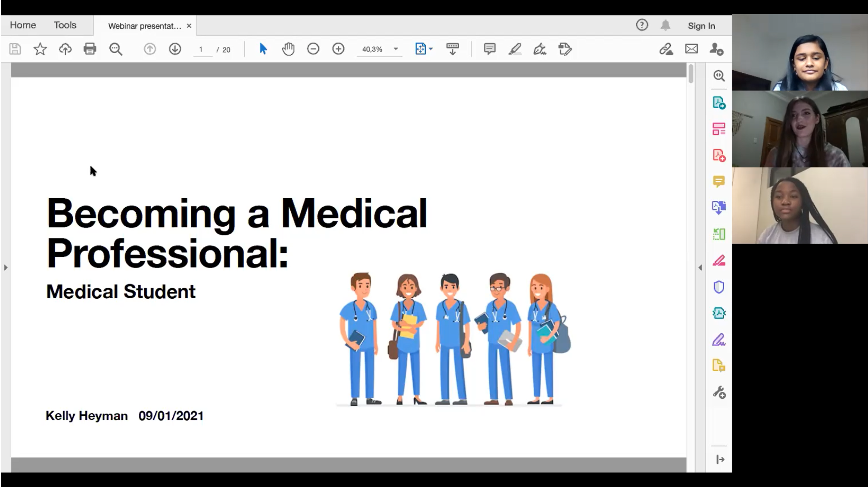The image size is (868, 487).
Task: Expand the fit page options dropdown
Action: (431, 49)
